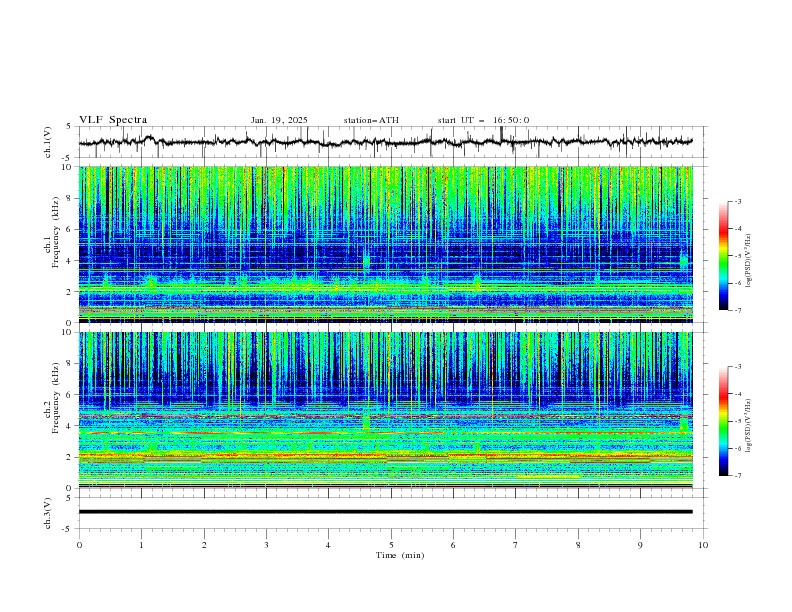The image size is (792, 612).
Task: Click the ch.2 spectrogram color scale bar
Action: [723, 421]
